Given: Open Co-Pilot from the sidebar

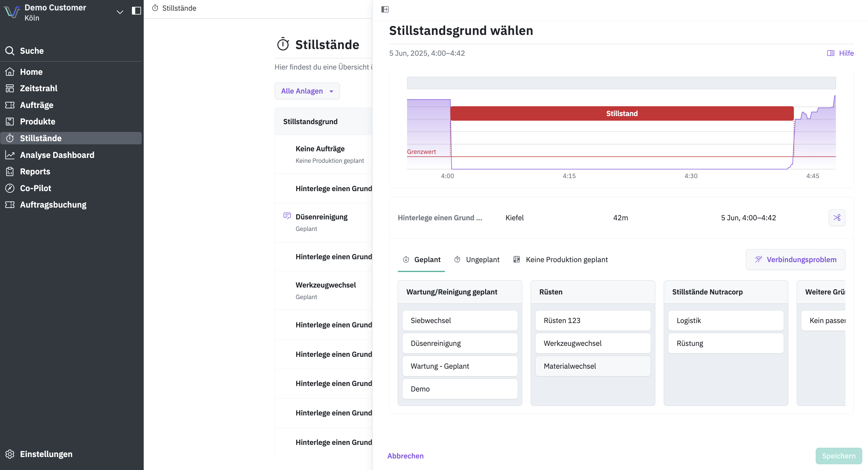Looking at the screenshot, I should click(35, 188).
